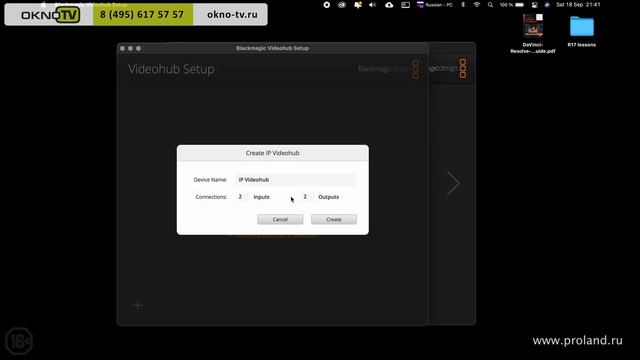This screenshot has height=360, width=640.
Task: Open Control Center icon in menu bar
Action: pyautogui.click(x=534, y=5)
